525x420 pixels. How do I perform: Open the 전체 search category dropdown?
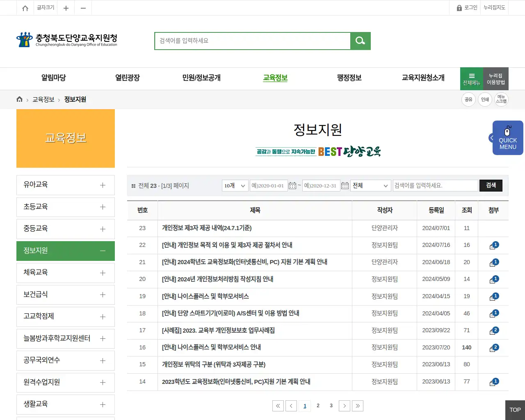tap(370, 186)
